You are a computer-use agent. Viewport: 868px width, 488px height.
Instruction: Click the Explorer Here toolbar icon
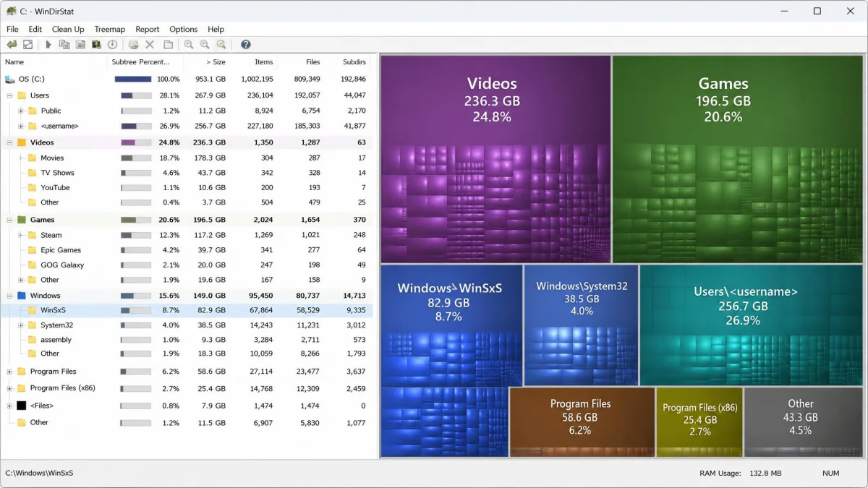[80, 45]
